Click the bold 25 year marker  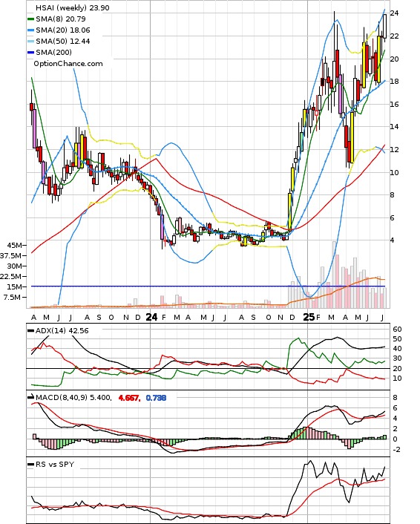pyautogui.click(x=309, y=317)
